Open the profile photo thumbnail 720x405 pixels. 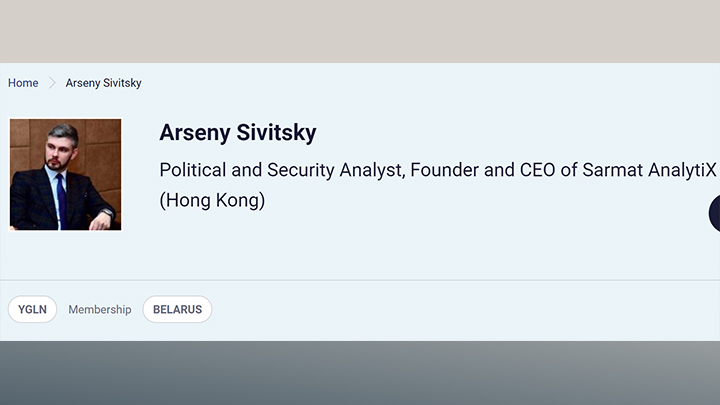pyautogui.click(x=66, y=175)
